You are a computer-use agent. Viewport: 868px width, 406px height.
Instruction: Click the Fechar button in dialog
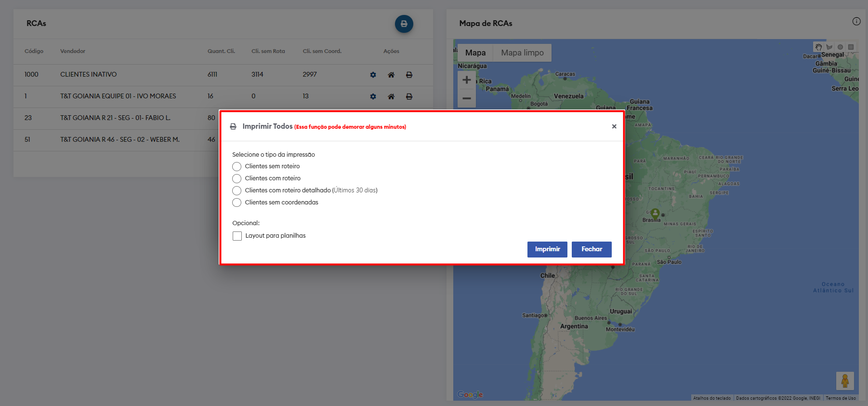click(x=592, y=249)
